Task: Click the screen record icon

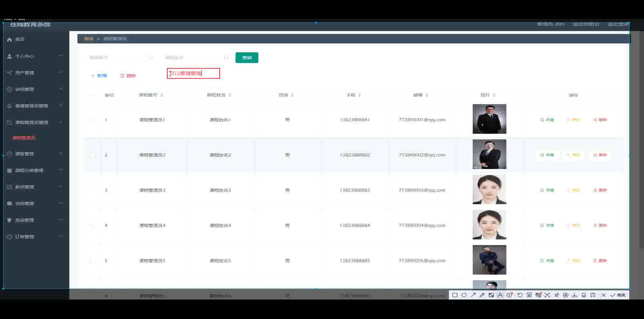Action: pyautogui.click(x=566, y=295)
